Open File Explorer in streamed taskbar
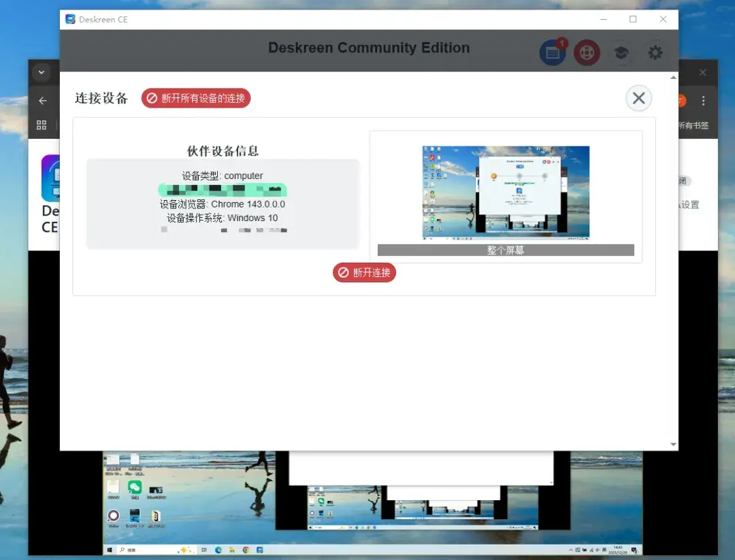This screenshot has height=560, width=735. point(232,550)
